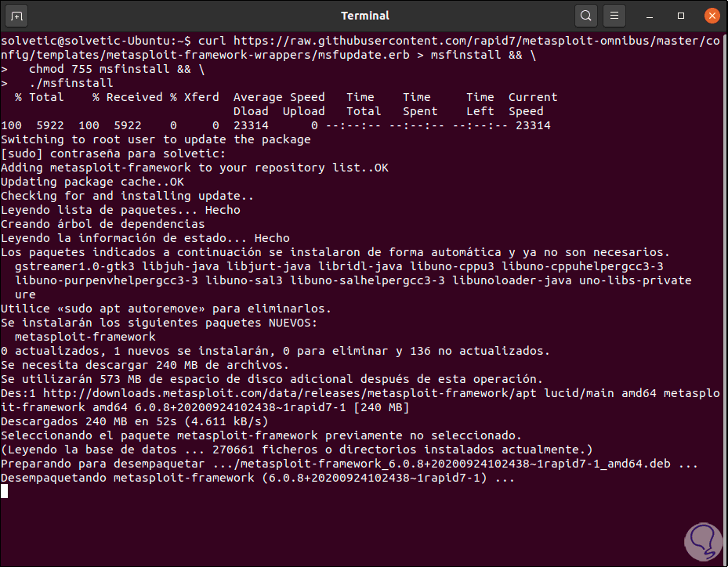This screenshot has height=567, width=728.
Task: Click 'Preparando para desempaquetar' line
Action: point(350,464)
